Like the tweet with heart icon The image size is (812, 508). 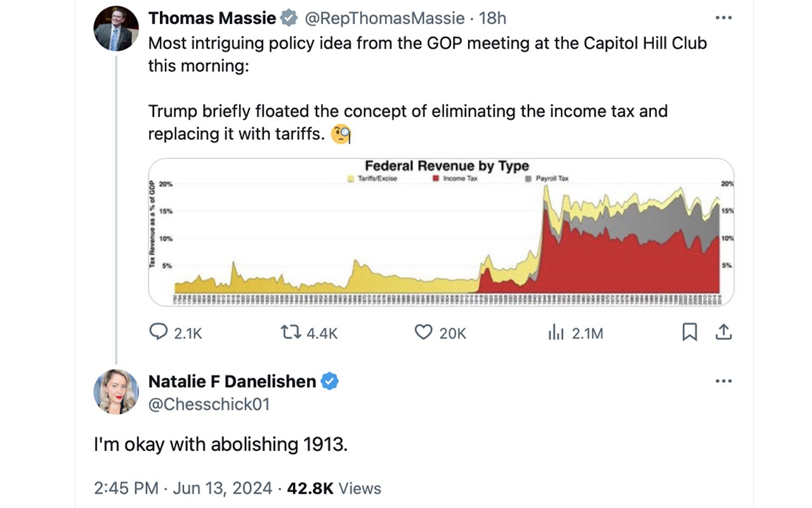pyautogui.click(x=423, y=332)
